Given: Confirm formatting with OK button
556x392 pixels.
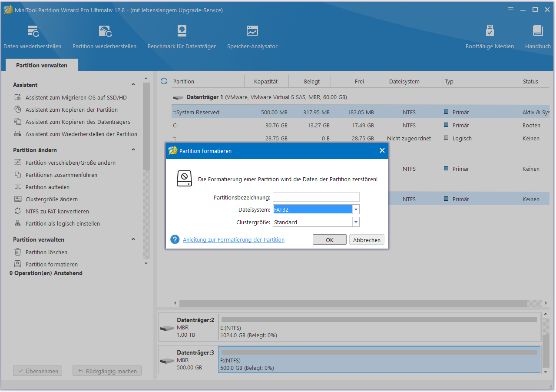Looking at the screenshot, I should pyautogui.click(x=330, y=240).
